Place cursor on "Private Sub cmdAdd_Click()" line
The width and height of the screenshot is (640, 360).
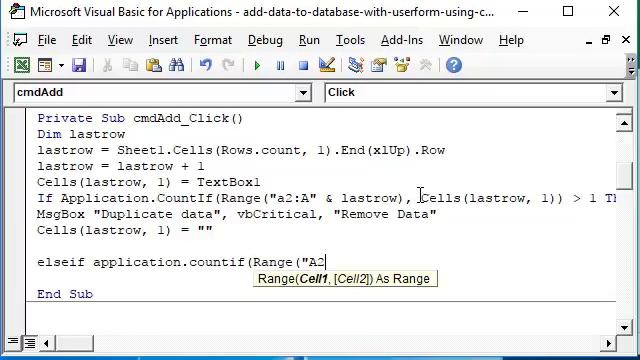click(140, 118)
